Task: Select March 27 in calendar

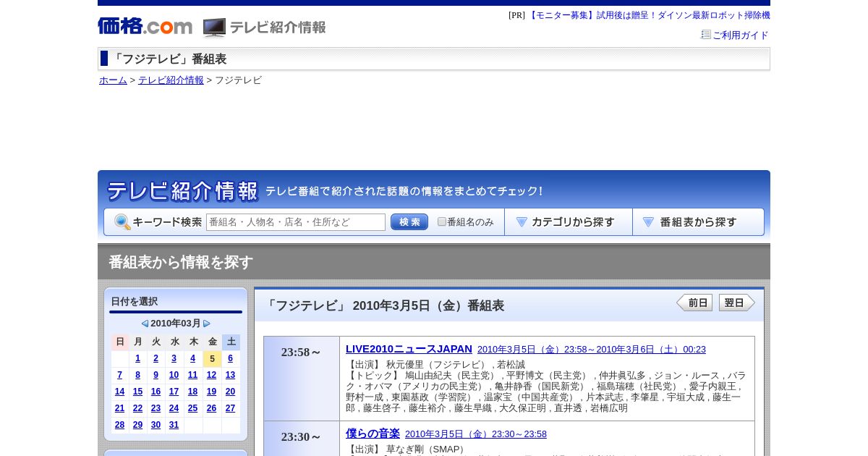Action: coord(231,408)
